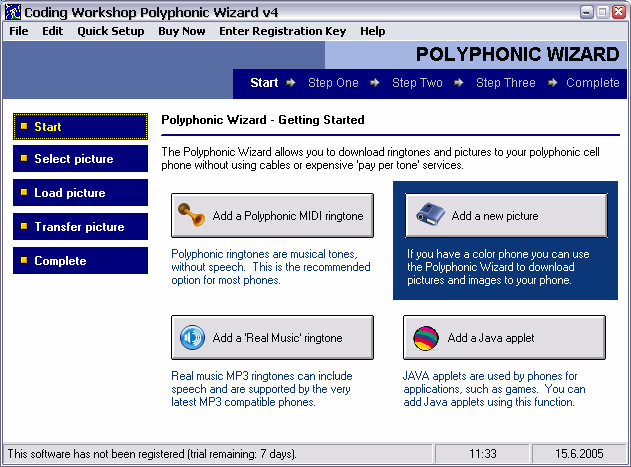Click the yellow bullet beside Start in sidebar
The image size is (631, 467).
[x=24, y=126]
